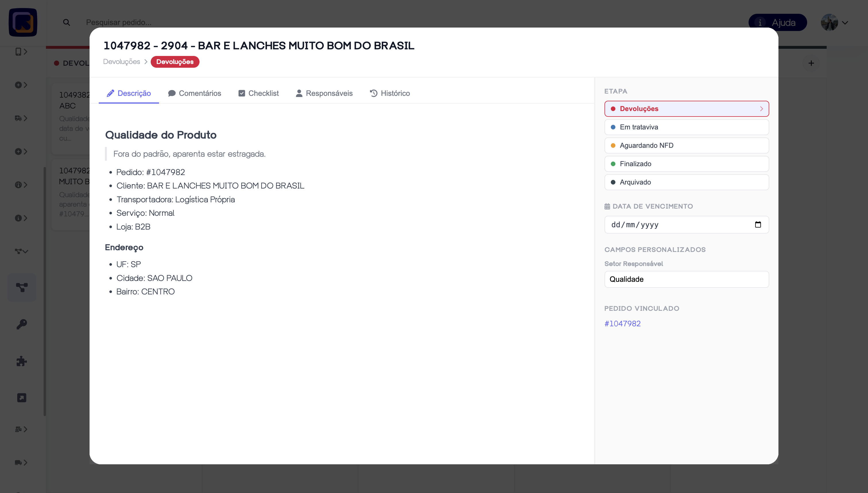Click the red Devoluções status badge

pyautogui.click(x=175, y=62)
